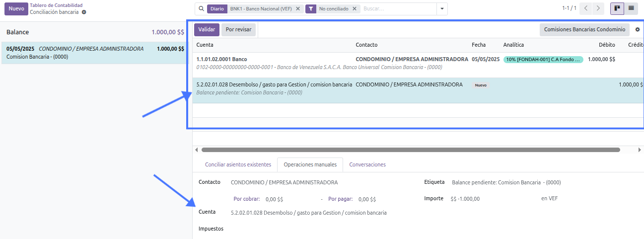Remove the Diario BNK1 filter facet
The image size is (644, 239).
point(297,9)
